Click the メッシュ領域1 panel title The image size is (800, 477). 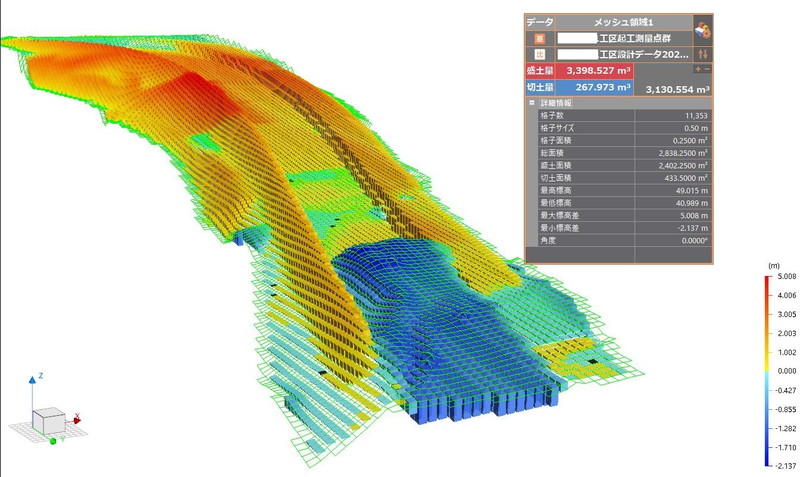[x=623, y=21]
